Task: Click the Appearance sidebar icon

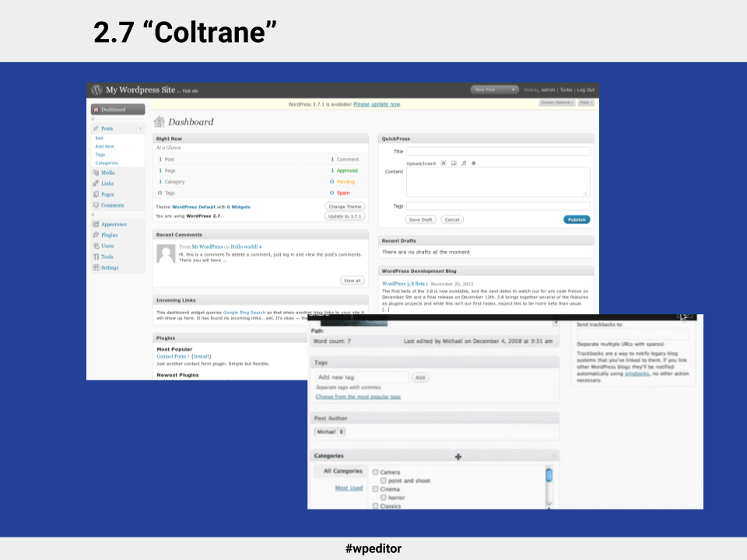Action: click(96, 224)
